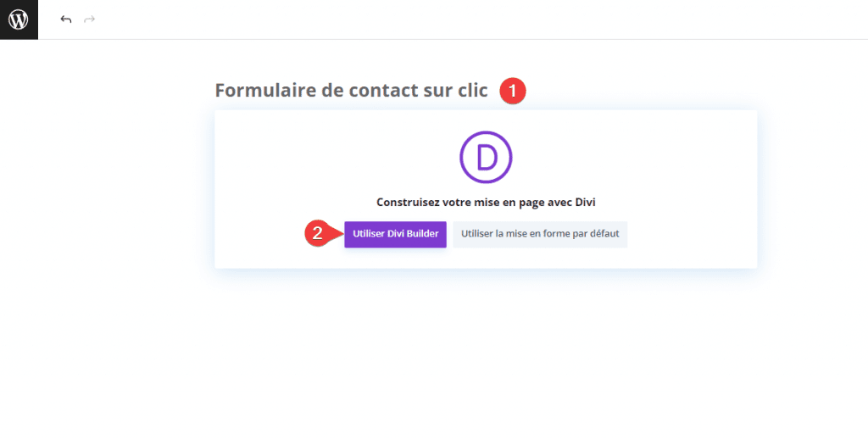Click the WordPress logo icon
This screenshot has width=868, height=440.
point(19,19)
